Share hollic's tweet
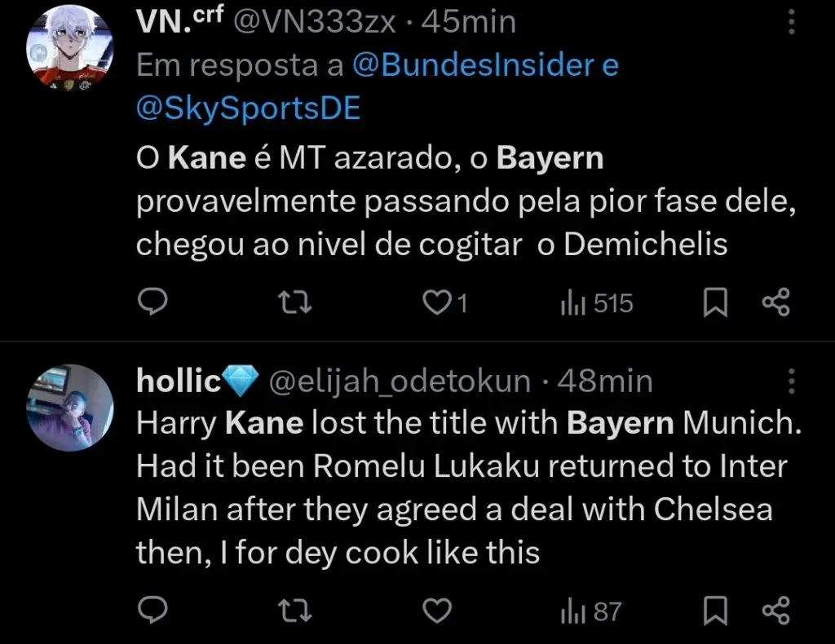This screenshot has height=644, width=835. pos(775,611)
